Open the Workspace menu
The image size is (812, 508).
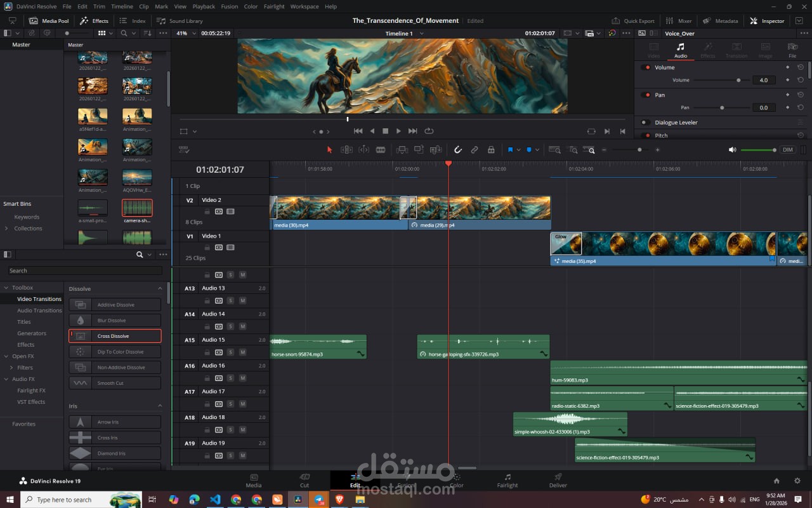pos(304,6)
